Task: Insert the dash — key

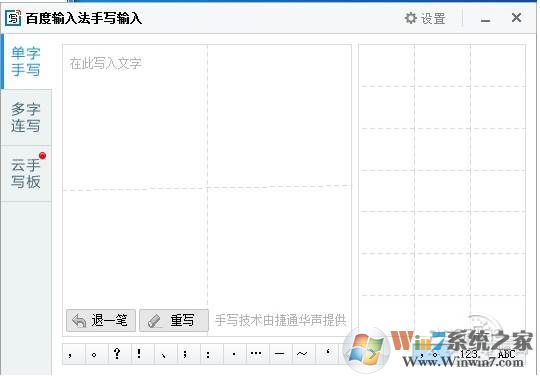Action: pyautogui.click(x=279, y=354)
